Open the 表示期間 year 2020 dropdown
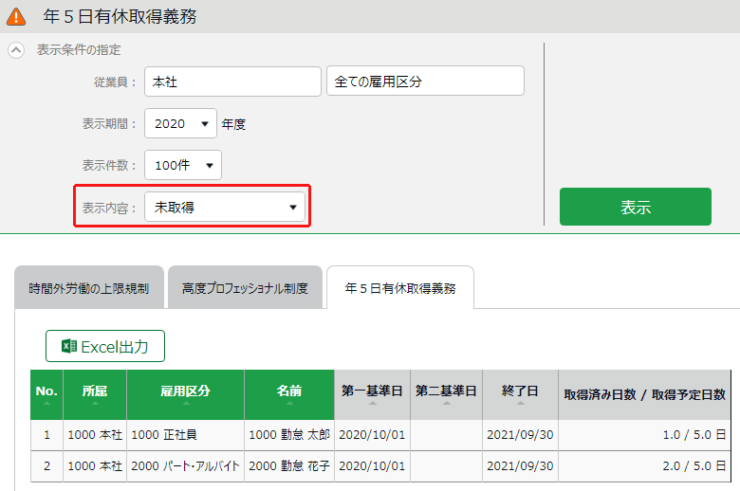Image resolution: width=740 pixels, height=491 pixels. (180, 123)
